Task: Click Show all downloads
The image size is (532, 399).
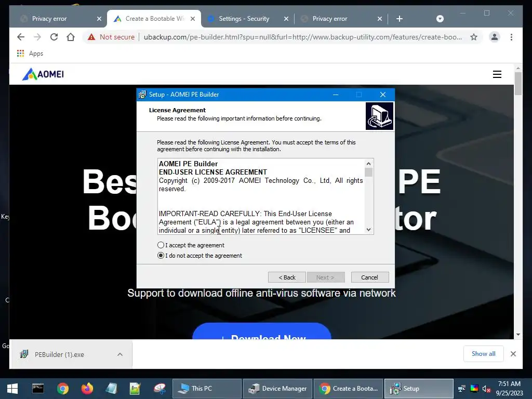Action: pyautogui.click(x=484, y=354)
